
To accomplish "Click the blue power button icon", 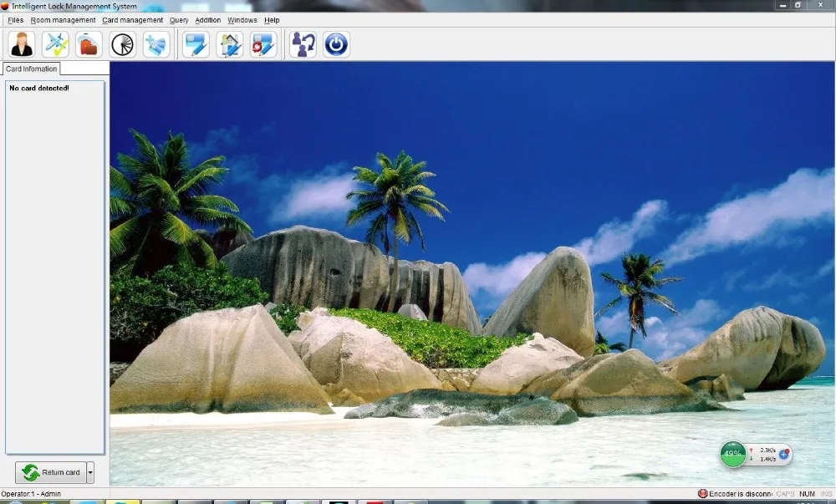I will [x=336, y=43].
